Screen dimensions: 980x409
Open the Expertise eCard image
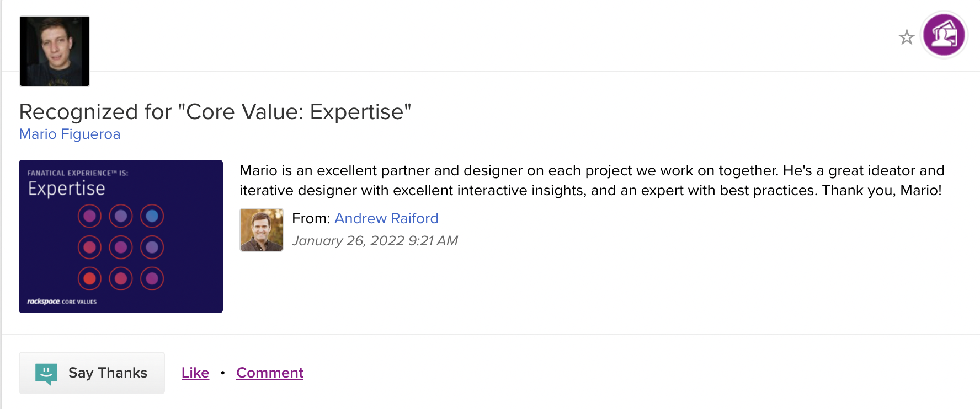pos(121,236)
